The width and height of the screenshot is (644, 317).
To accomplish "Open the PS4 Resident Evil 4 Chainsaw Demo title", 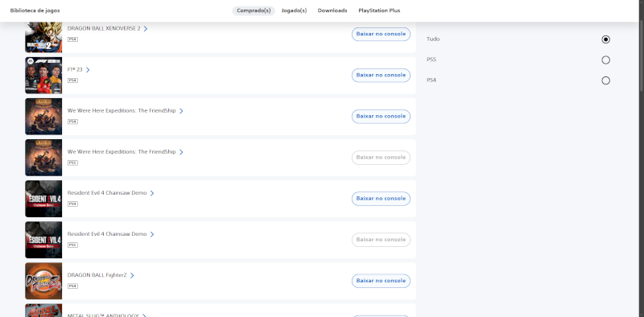I will coord(107,192).
